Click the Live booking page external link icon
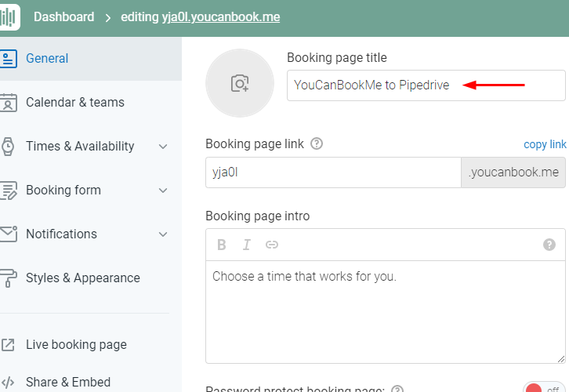Screen dimensions: 569x392 (8, 345)
